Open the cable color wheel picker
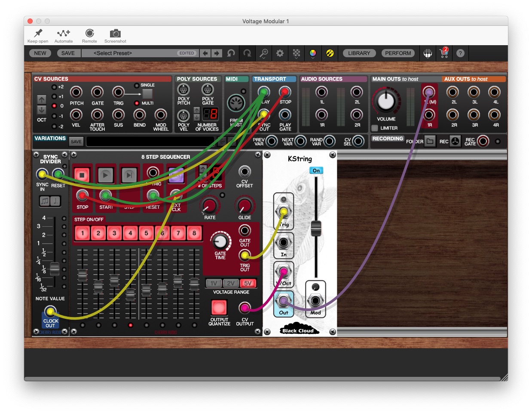This screenshot has height=413, width=532. tap(313, 53)
